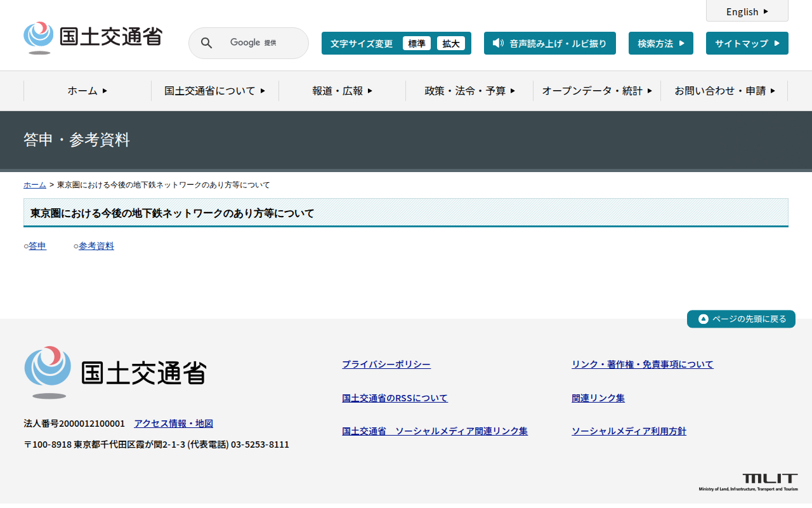Set font size to 標準
The width and height of the screenshot is (812, 508).
(416, 43)
